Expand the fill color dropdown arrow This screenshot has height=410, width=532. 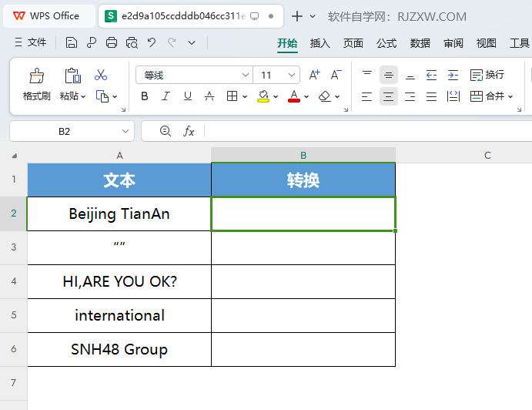[x=276, y=97]
